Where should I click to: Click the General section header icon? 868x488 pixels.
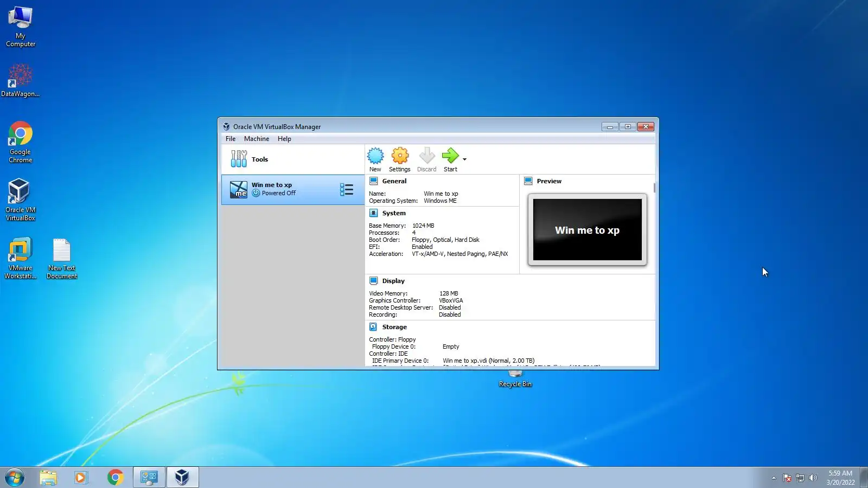tap(374, 181)
